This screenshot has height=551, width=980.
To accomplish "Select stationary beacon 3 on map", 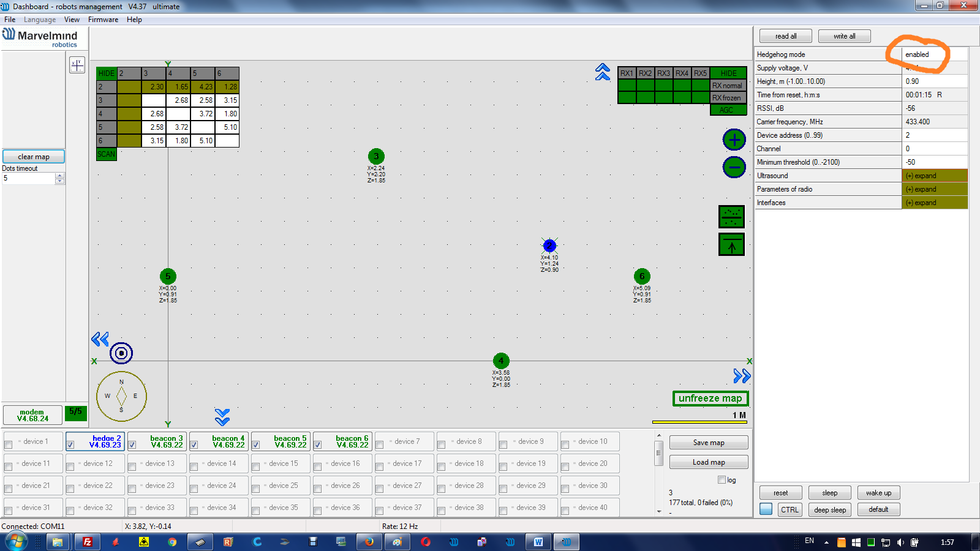I will (x=376, y=156).
